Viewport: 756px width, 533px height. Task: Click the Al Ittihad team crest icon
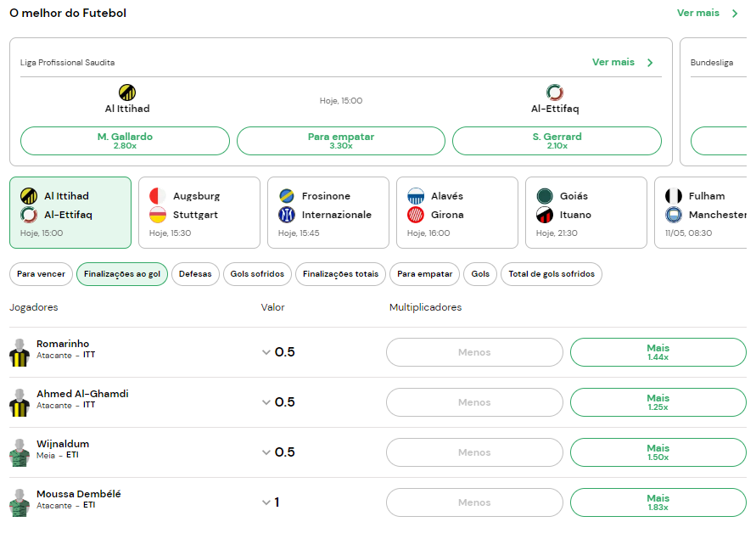point(127,93)
